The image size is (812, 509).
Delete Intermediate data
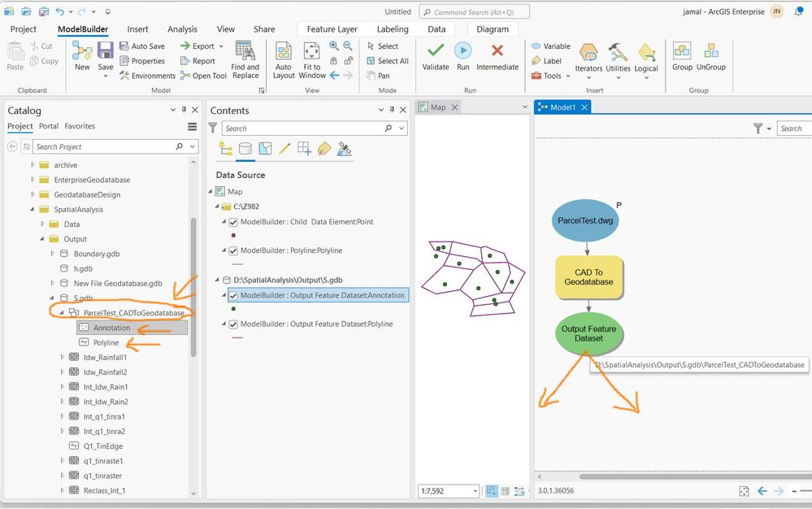coord(497,56)
